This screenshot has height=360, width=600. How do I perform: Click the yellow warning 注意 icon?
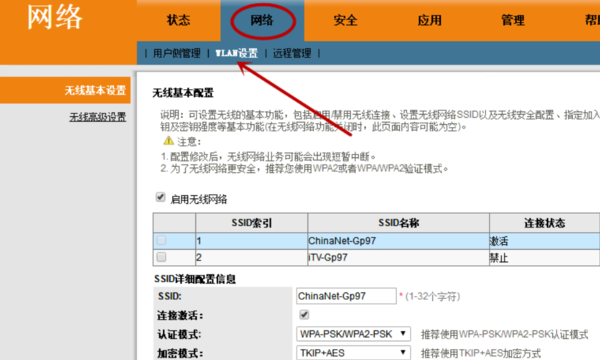(168, 141)
